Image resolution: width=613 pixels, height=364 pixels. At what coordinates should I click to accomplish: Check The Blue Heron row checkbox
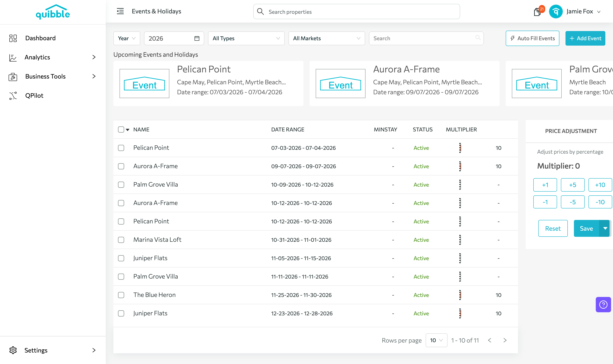click(x=121, y=295)
